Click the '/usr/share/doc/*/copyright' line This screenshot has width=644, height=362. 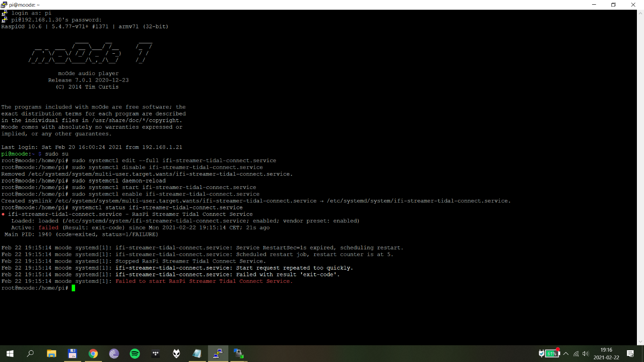point(92,120)
